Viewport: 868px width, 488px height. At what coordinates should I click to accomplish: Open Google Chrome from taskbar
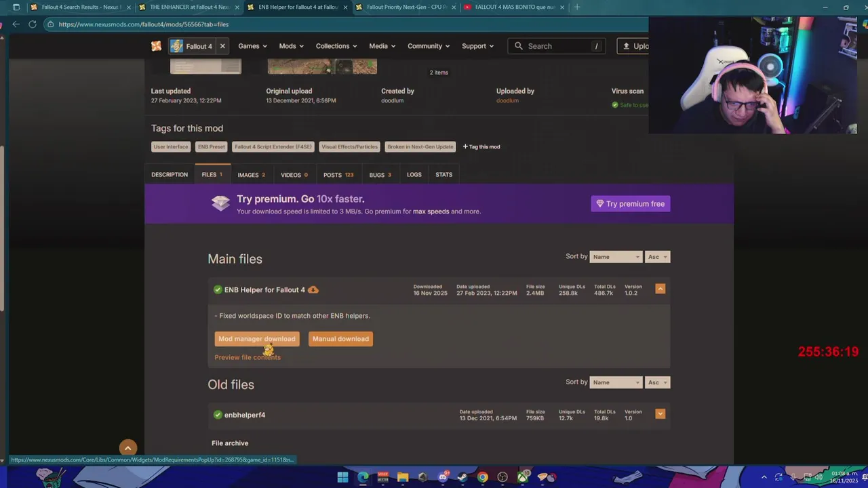pyautogui.click(x=482, y=477)
